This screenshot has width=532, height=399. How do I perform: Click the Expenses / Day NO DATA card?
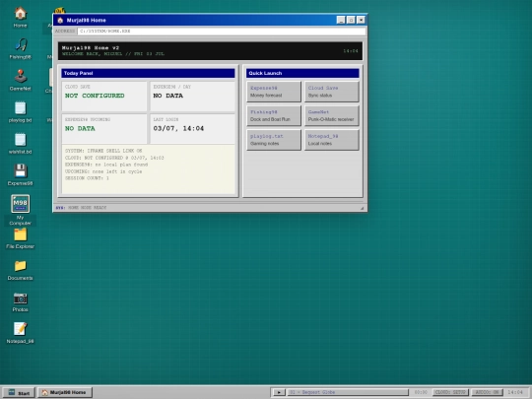[192, 97]
